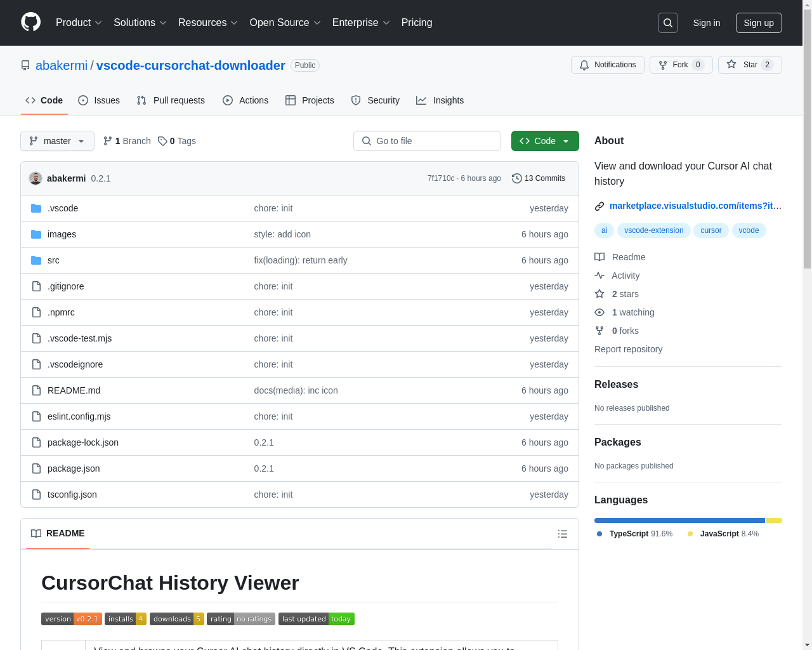
Task: Select the Code repository tab
Action: click(44, 100)
